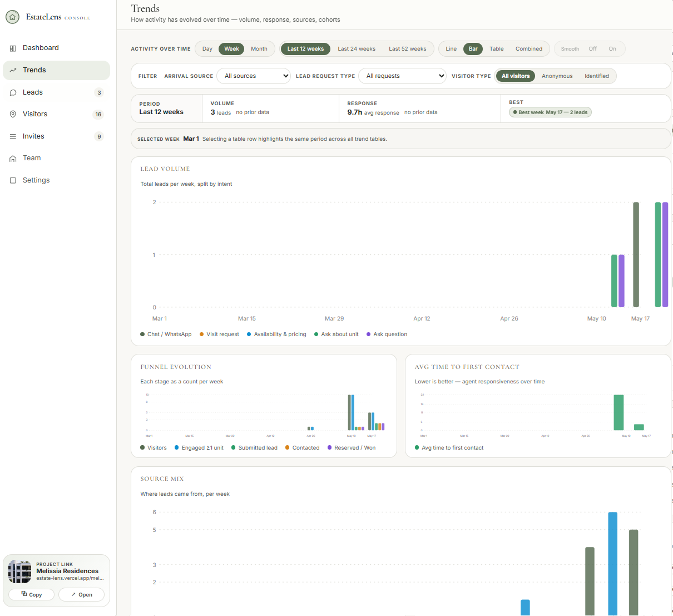Click the arrow icon in Open button

pos(73,594)
